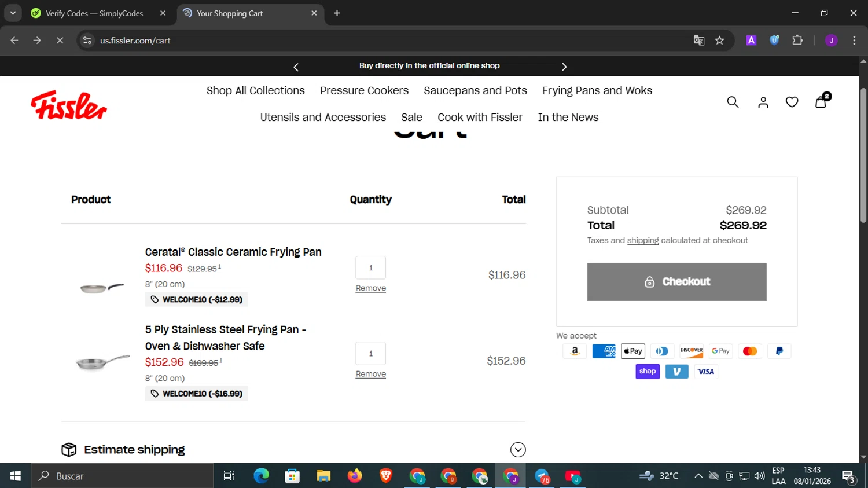Open the Windows Start menu
The height and width of the screenshot is (488, 868).
click(x=15, y=476)
